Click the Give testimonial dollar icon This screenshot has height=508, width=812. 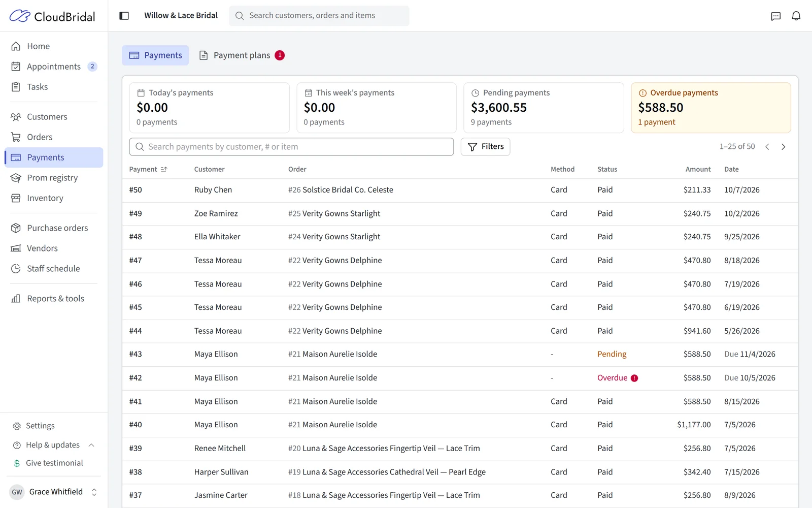point(17,463)
